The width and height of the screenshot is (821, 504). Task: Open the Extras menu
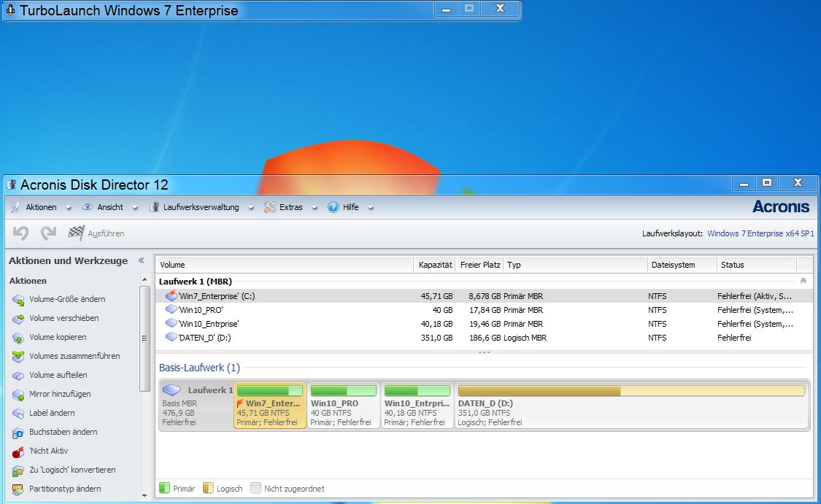290,207
